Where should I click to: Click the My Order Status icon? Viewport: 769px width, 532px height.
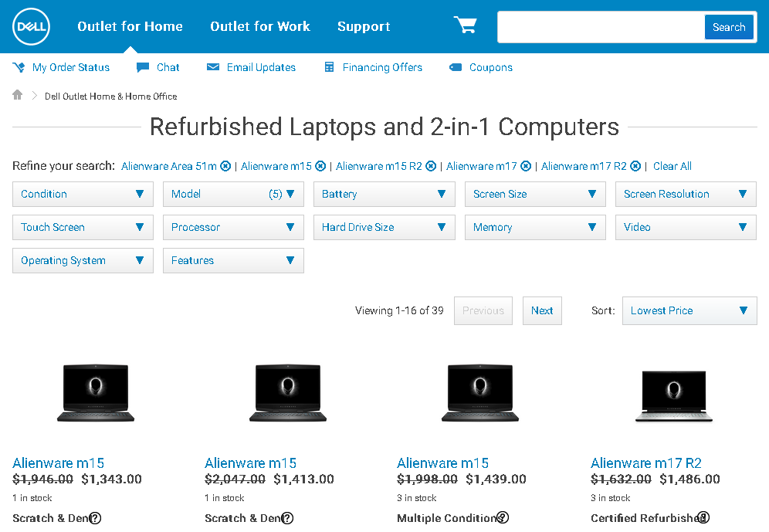(19, 67)
